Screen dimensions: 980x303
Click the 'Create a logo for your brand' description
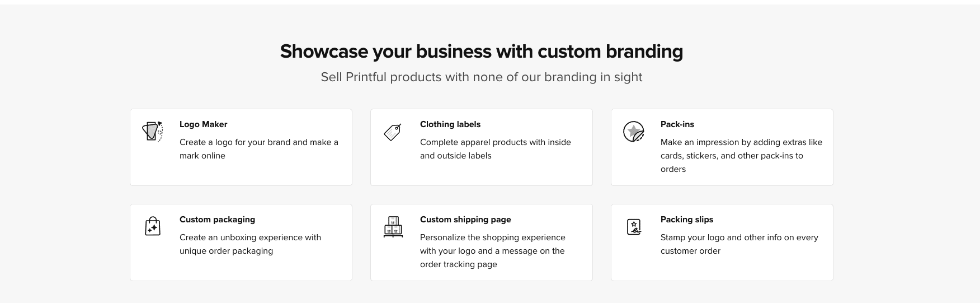[x=258, y=149]
